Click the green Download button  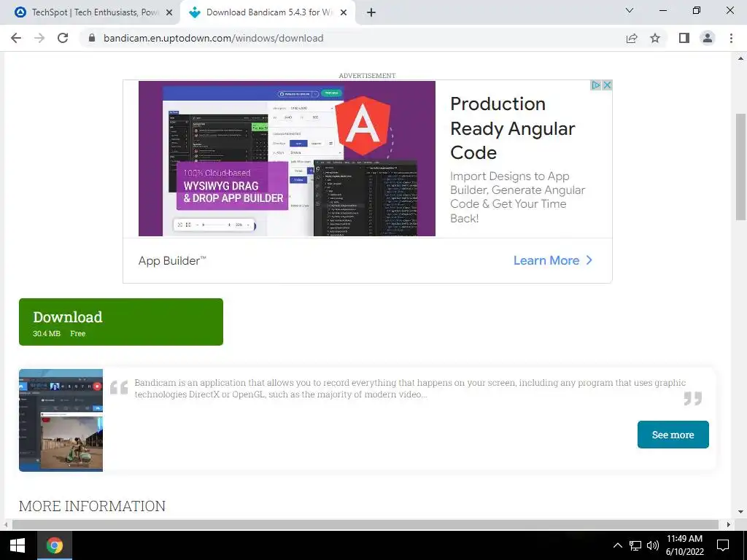pyautogui.click(x=121, y=322)
